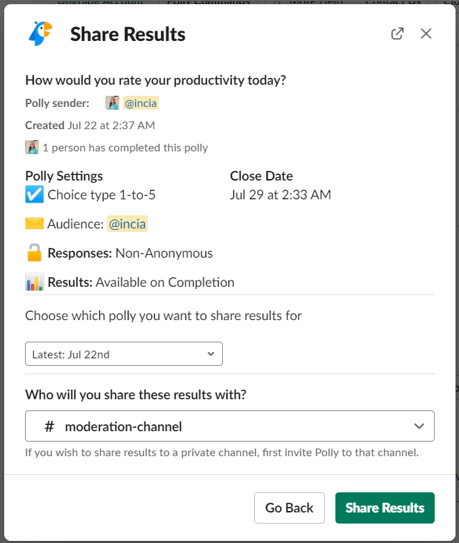Expand the Latest: Jul 22nd dropdown
Viewport: 459px width, 543px height.
click(x=124, y=354)
